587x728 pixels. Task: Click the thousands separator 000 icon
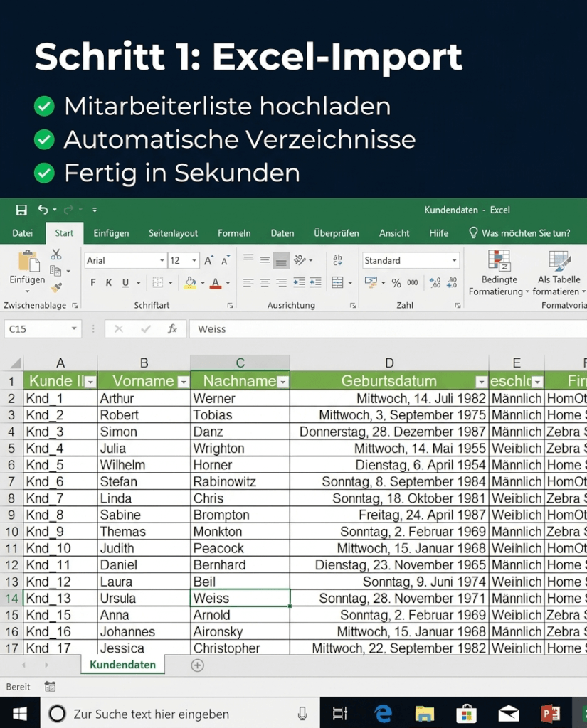(413, 282)
